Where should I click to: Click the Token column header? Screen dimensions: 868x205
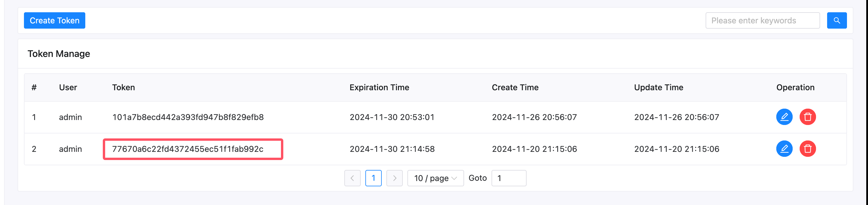tap(123, 87)
